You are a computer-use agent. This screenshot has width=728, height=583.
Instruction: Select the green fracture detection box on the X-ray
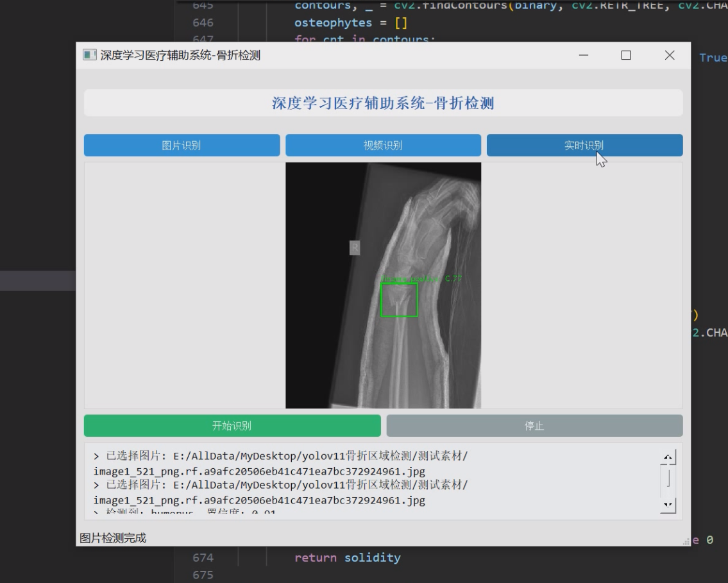[x=400, y=300]
